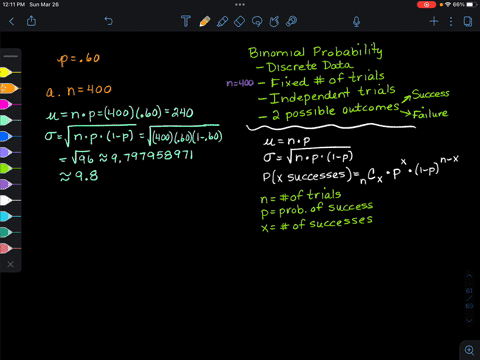480x360 pixels.
Task: Undo the last stroke
Action: pos(109,21)
